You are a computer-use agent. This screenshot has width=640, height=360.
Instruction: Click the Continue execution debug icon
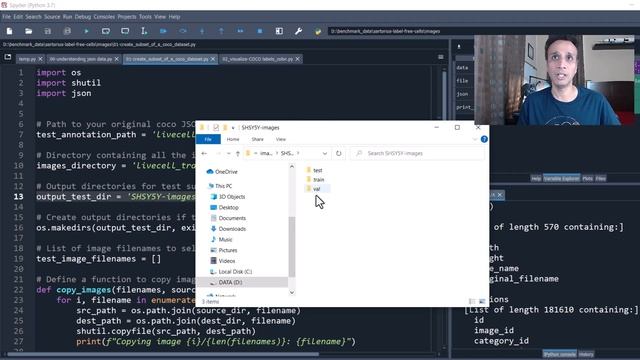click(240, 31)
